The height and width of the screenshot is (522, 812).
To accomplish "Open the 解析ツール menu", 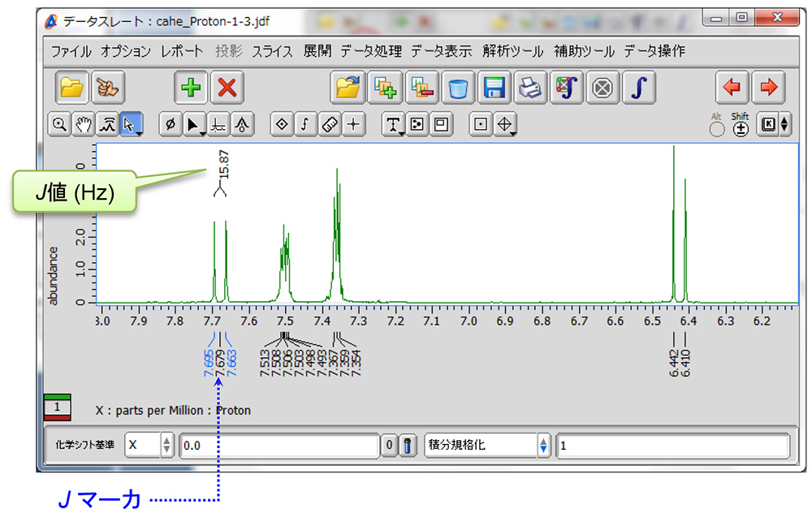I will pyautogui.click(x=512, y=51).
